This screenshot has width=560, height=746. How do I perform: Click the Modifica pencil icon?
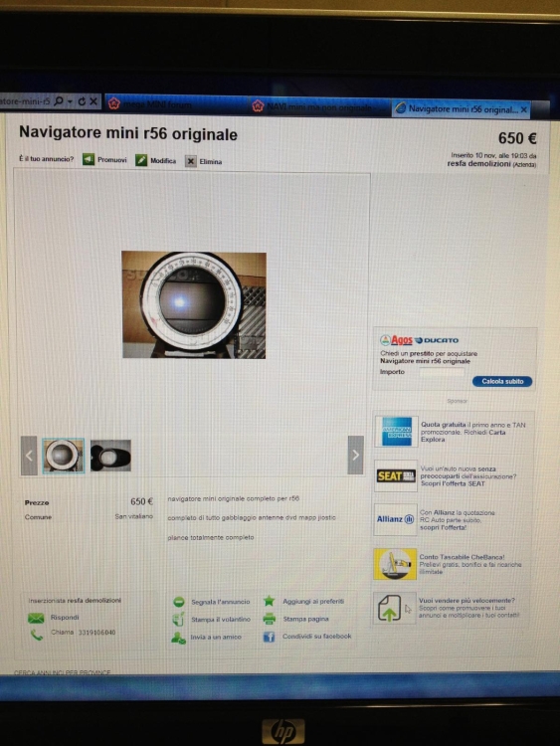pos(141,160)
